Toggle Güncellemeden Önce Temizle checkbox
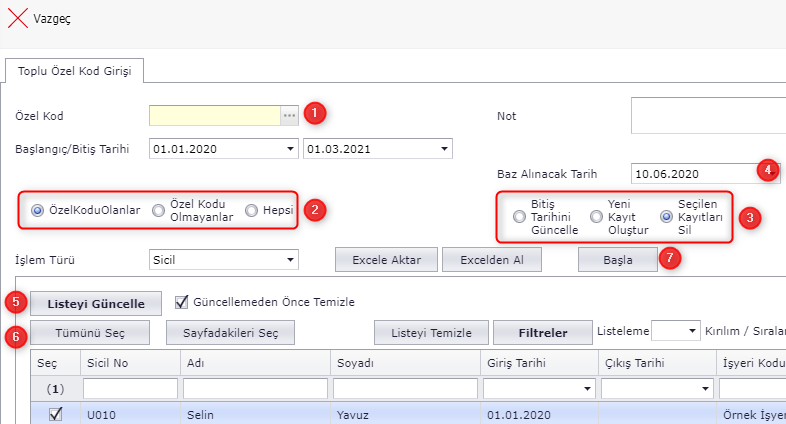Image resolution: width=786 pixels, height=424 pixels. pyautogui.click(x=182, y=301)
